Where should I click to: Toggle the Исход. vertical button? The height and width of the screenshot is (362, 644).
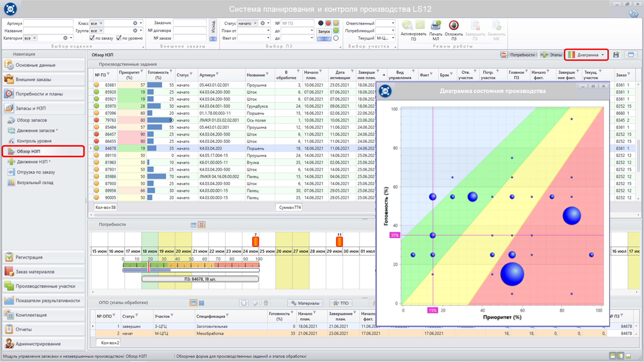tap(213, 30)
